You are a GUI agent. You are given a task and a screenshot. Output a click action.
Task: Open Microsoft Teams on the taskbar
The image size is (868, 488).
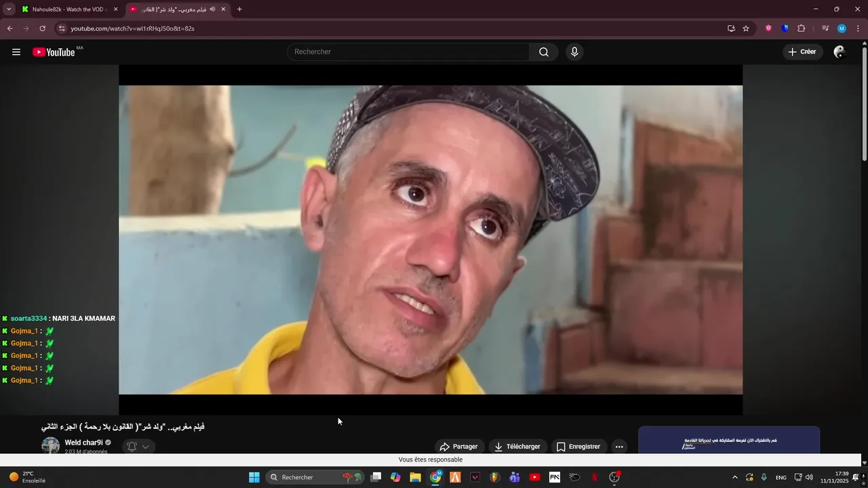515,477
